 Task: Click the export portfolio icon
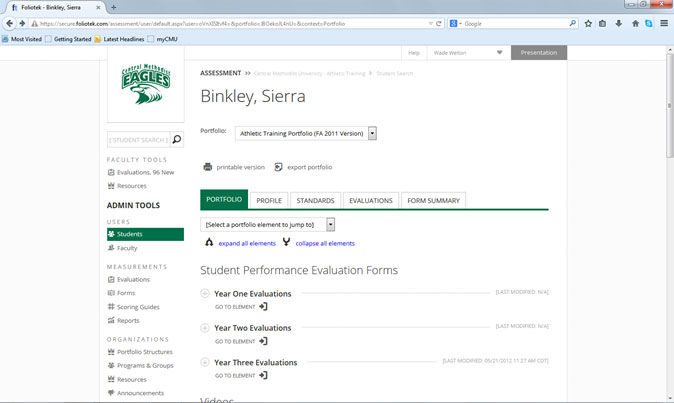[278, 167]
